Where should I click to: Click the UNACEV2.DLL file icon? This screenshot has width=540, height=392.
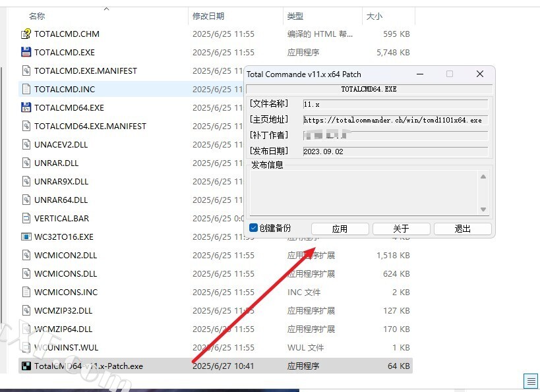(x=26, y=144)
